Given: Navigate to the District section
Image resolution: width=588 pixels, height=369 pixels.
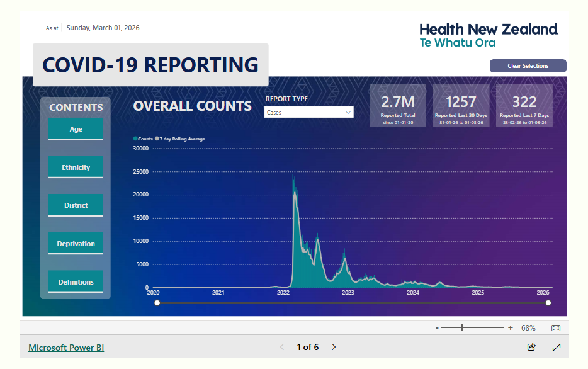Looking at the screenshot, I should pos(76,205).
